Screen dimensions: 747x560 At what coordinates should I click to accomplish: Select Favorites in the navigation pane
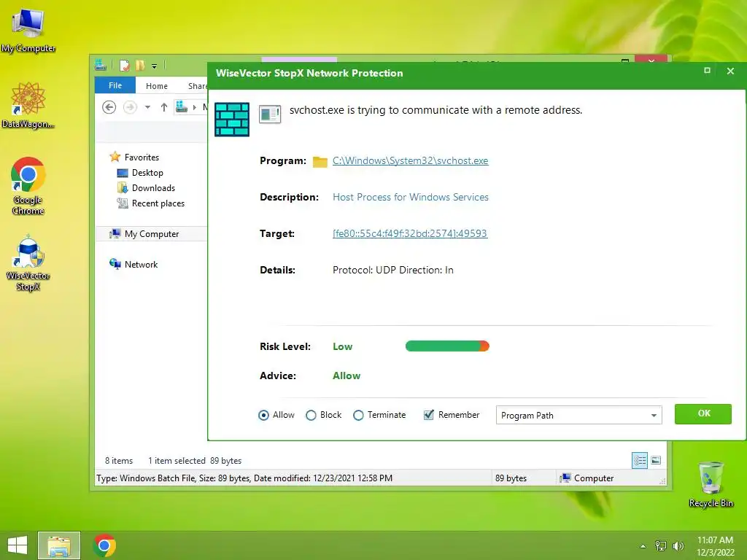[x=134, y=157]
